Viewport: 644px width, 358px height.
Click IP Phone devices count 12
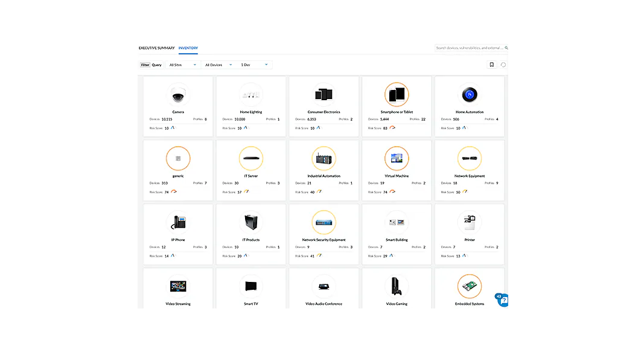pyautogui.click(x=164, y=247)
